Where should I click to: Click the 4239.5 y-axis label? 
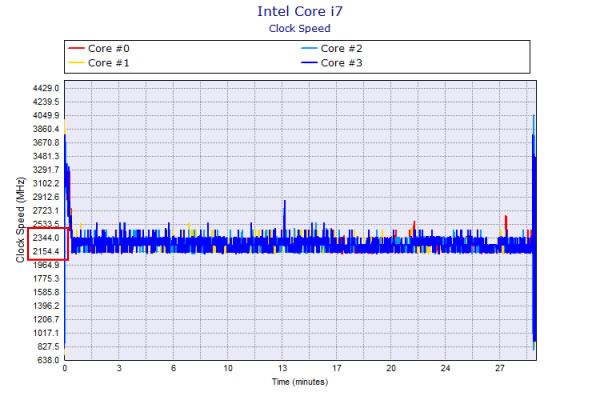click(x=46, y=102)
